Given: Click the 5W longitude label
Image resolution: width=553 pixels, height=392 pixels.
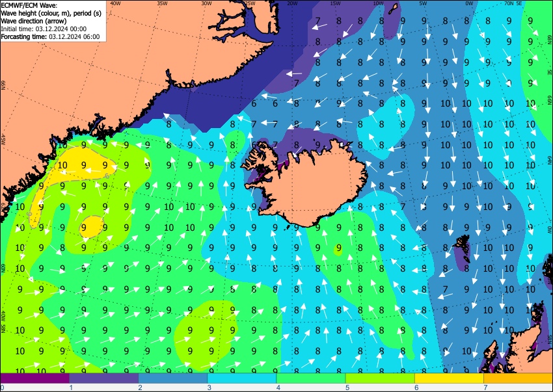Looking at the screenshot, I should click(424, 3).
